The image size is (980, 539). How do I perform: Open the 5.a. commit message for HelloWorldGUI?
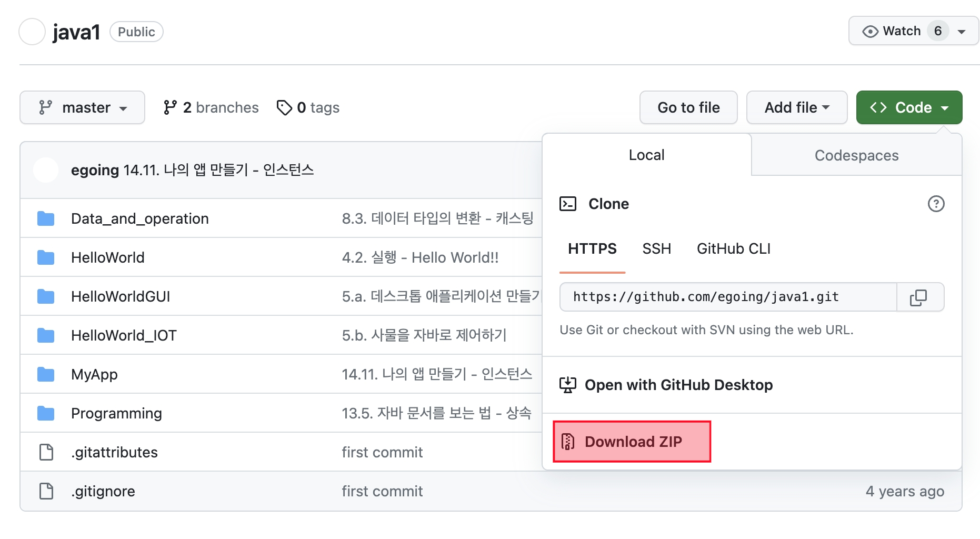[x=441, y=296]
